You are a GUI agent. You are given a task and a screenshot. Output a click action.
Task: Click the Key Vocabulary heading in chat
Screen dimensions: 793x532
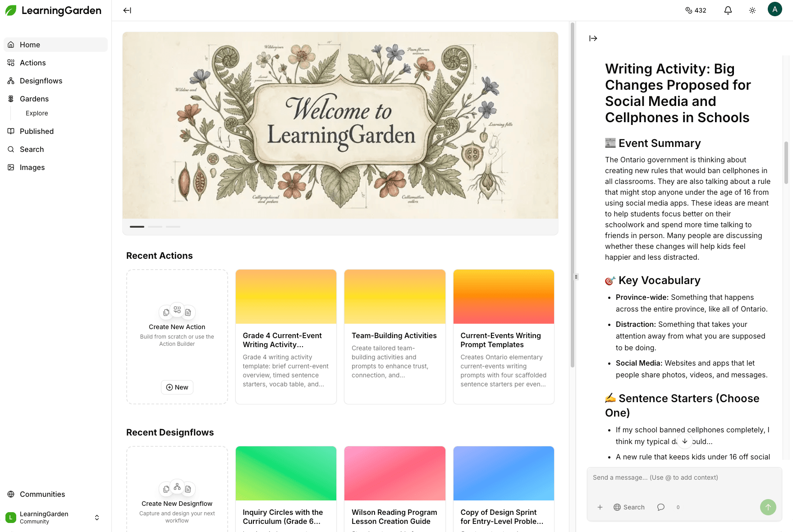click(x=653, y=280)
